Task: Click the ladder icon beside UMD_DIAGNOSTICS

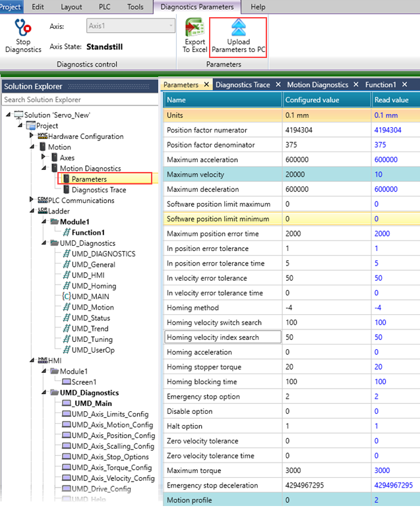Action: [x=67, y=254]
